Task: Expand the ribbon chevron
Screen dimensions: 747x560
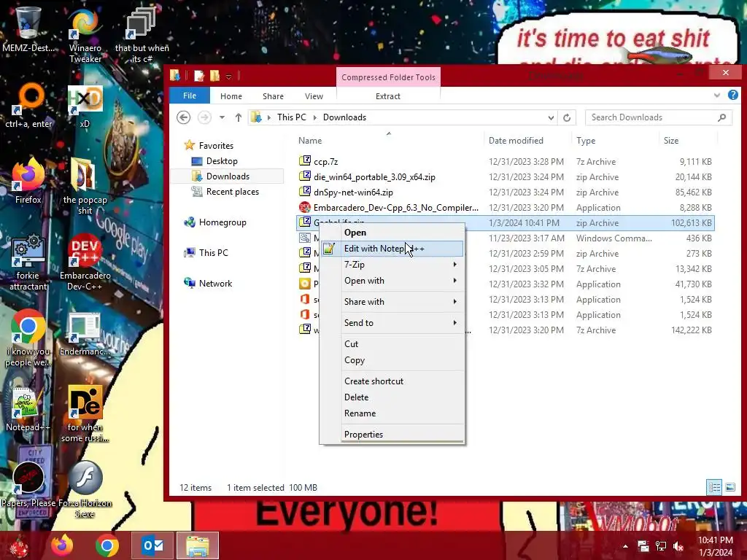Action: 717,96
